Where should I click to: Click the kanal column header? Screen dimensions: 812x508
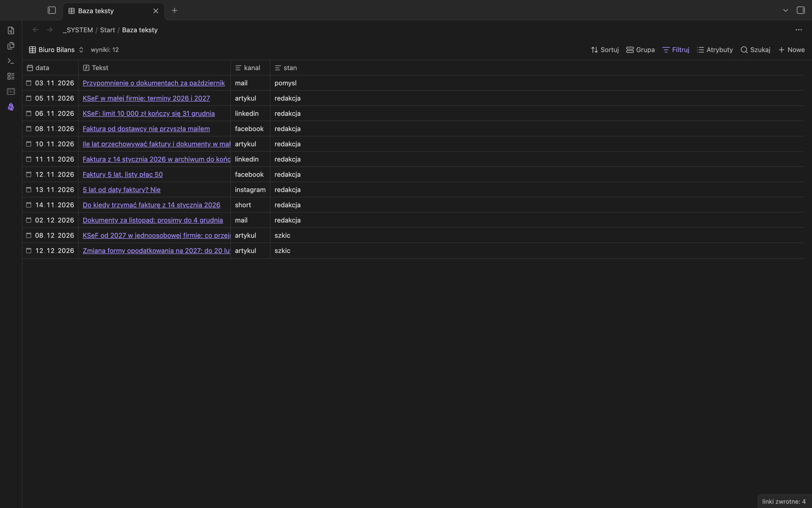(x=250, y=68)
